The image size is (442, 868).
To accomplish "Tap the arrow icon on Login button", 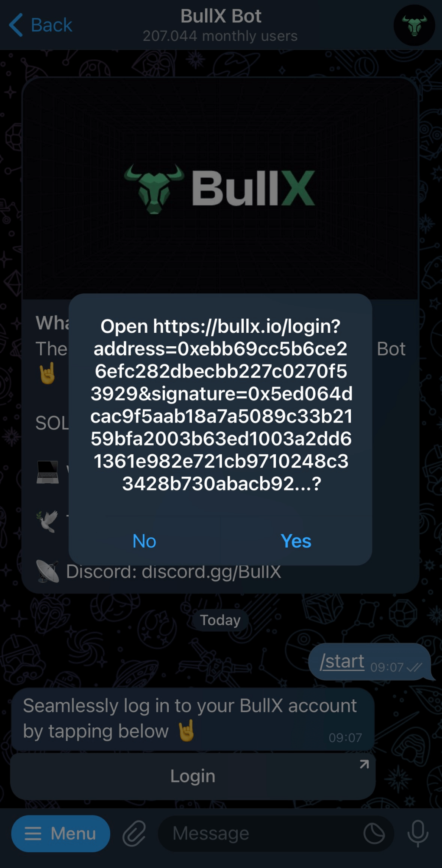I will tap(364, 764).
